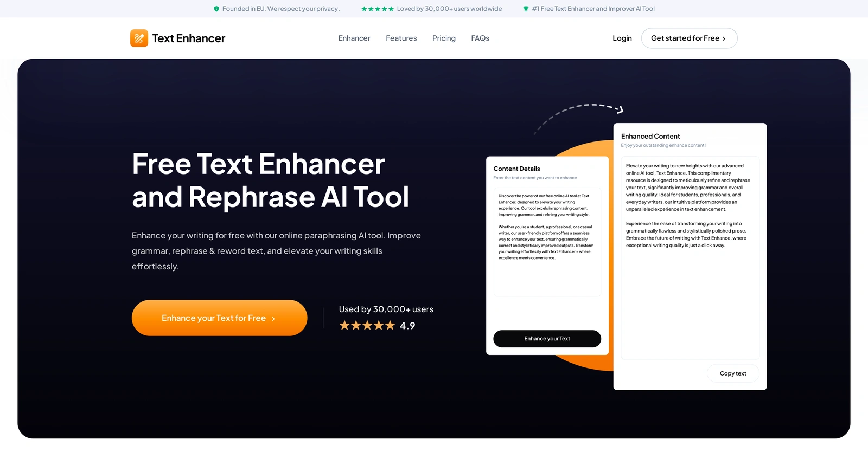The image size is (868, 452).
Task: Click the 'Used by 30,000+ users' text
Action: (386, 309)
